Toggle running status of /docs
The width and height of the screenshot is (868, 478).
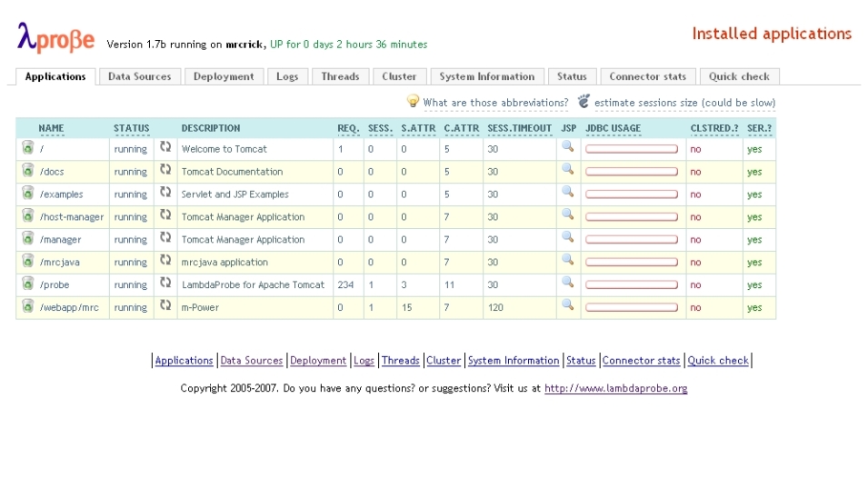point(131,172)
